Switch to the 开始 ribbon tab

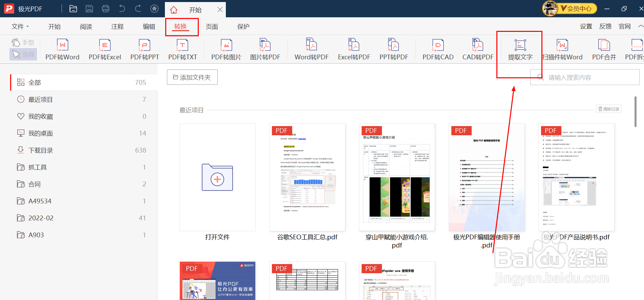point(54,26)
